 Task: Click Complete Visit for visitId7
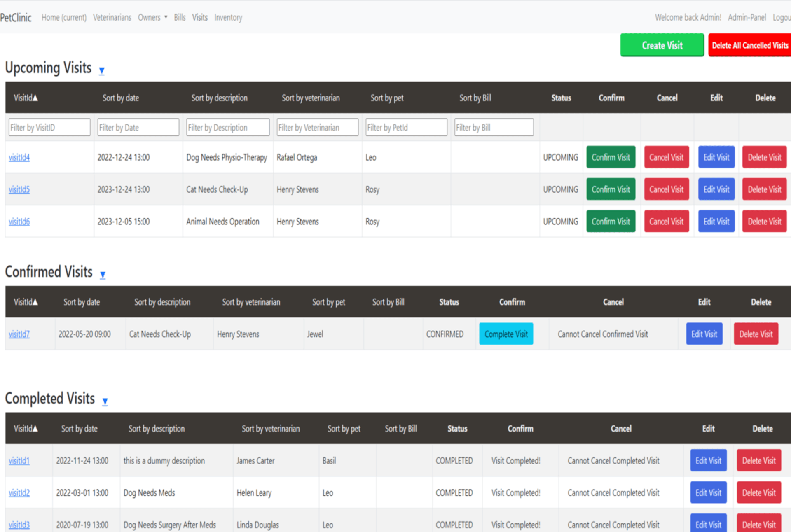pyautogui.click(x=506, y=334)
